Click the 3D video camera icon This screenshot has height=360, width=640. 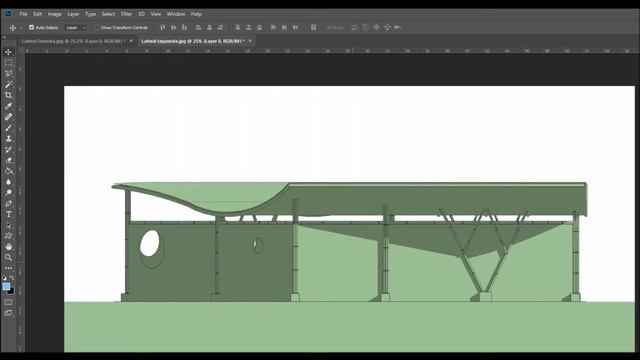(x=398, y=27)
